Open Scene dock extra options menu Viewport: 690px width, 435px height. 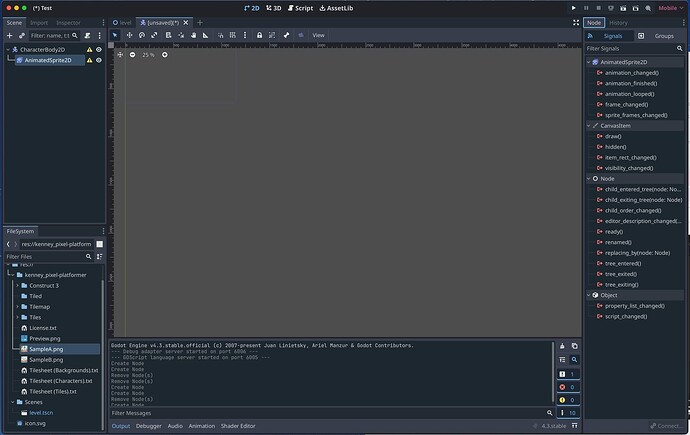(x=99, y=36)
